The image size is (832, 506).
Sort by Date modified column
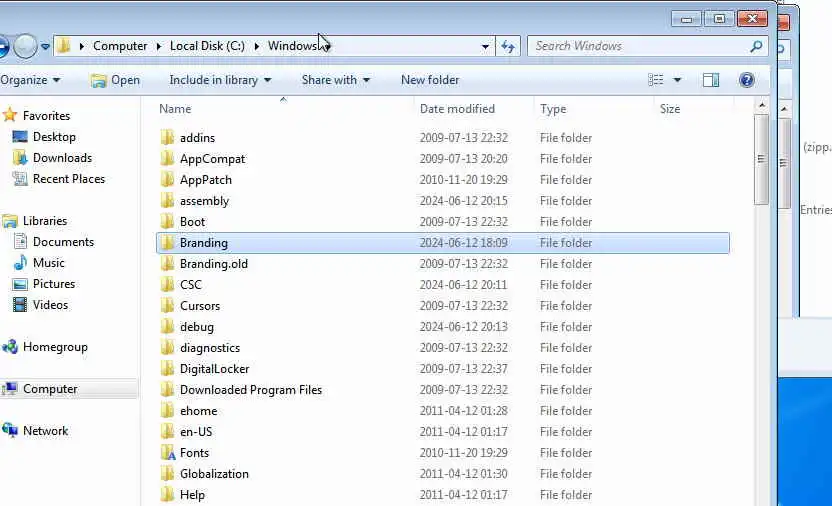[457, 109]
